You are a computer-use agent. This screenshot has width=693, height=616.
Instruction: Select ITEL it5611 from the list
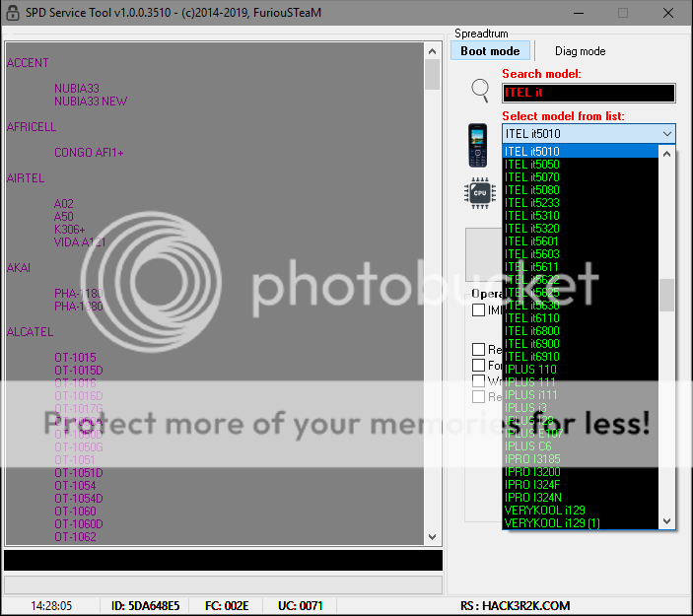pos(581,267)
